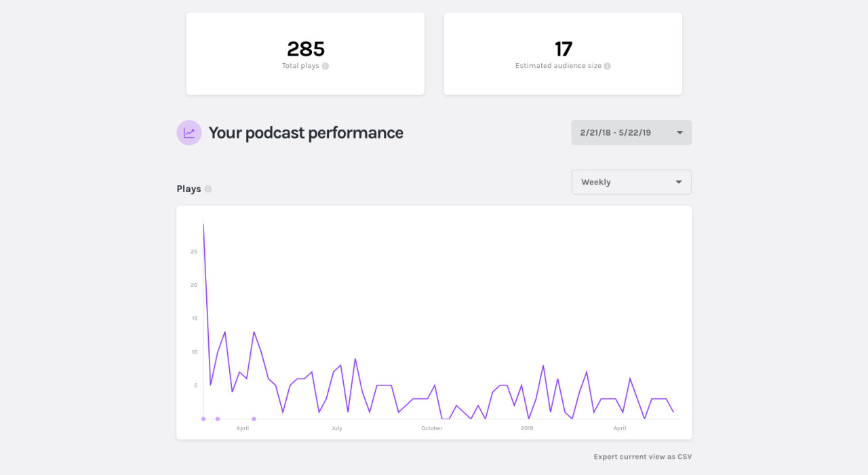
Task: Click the arrow on the Weekly selector
Action: coord(679,183)
